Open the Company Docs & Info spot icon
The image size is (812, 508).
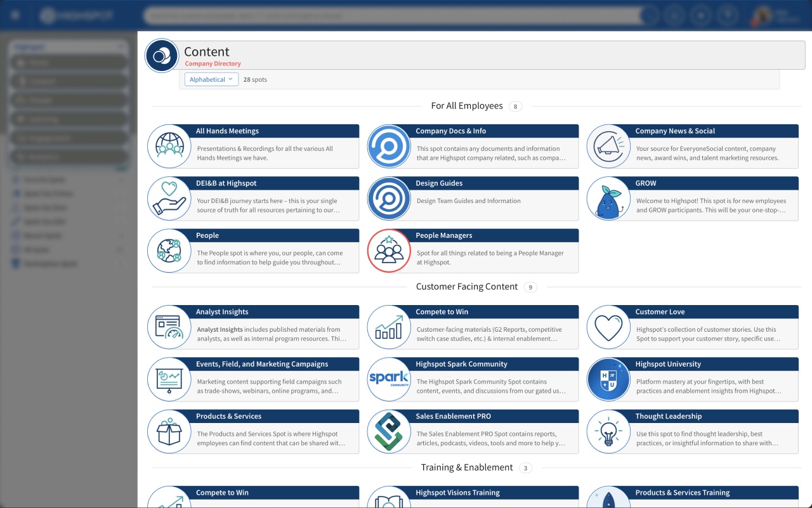[x=389, y=147]
